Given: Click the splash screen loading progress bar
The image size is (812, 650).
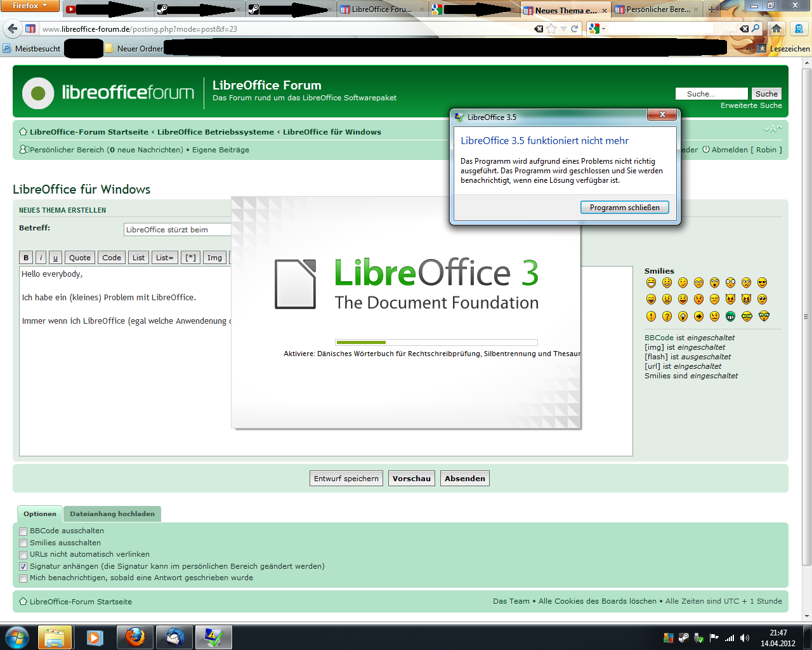Looking at the screenshot, I should click(x=436, y=343).
